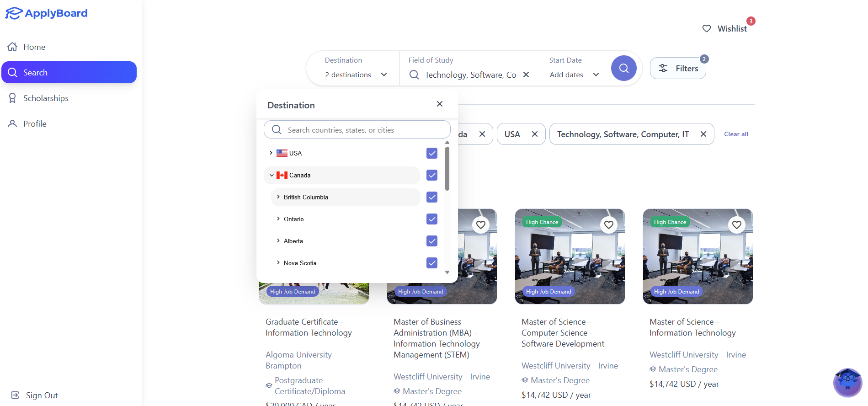The width and height of the screenshot is (868, 406).
Task: Click the Scholarships ribbon icon
Action: pyautogui.click(x=13, y=98)
